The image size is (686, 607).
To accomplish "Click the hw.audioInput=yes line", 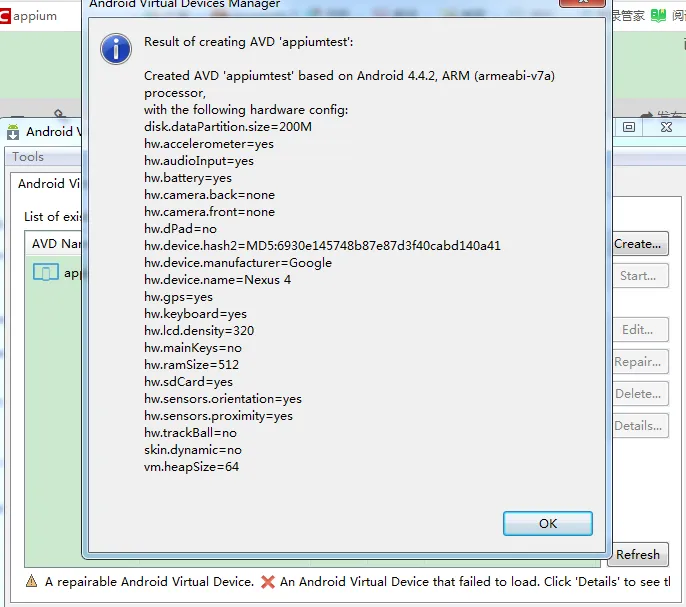I will tap(199, 161).
